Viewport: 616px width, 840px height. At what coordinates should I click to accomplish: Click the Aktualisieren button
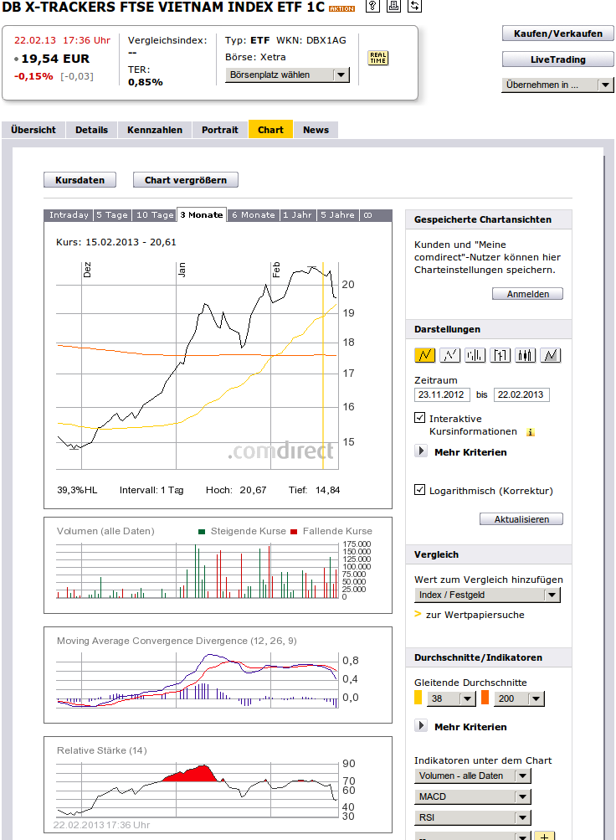point(521,519)
